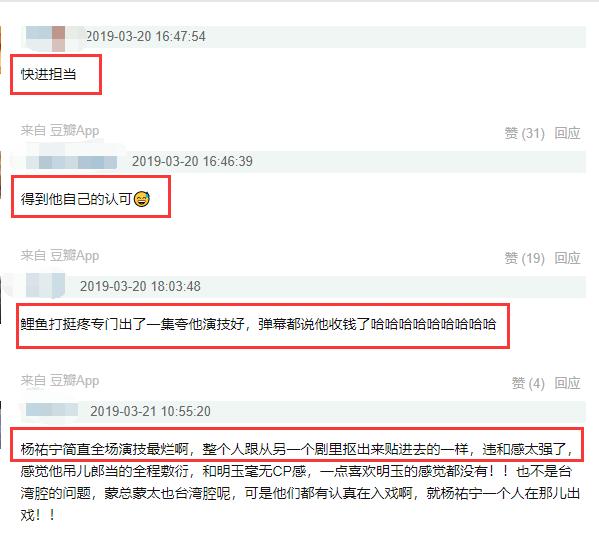Click the 鲤鱼打挺疼 comment text

click(x=258, y=324)
